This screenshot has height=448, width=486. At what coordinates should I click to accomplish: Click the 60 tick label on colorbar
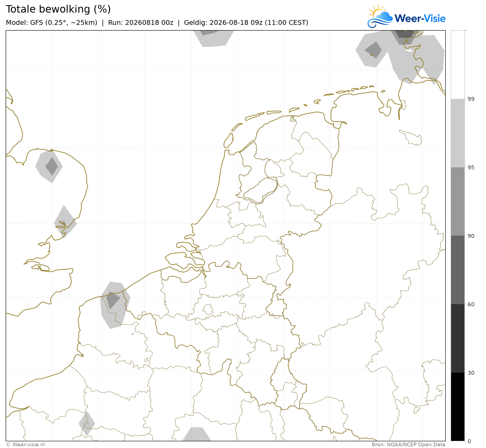click(471, 304)
